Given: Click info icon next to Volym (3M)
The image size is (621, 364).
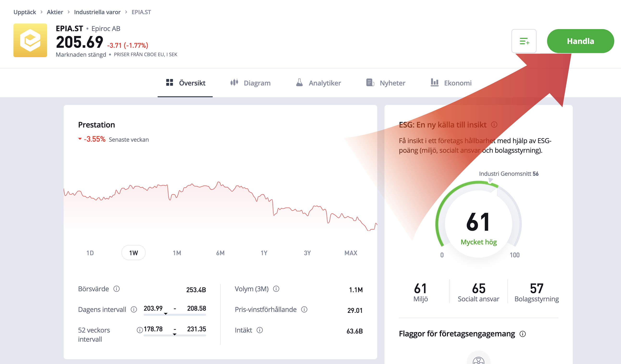Looking at the screenshot, I should (276, 289).
